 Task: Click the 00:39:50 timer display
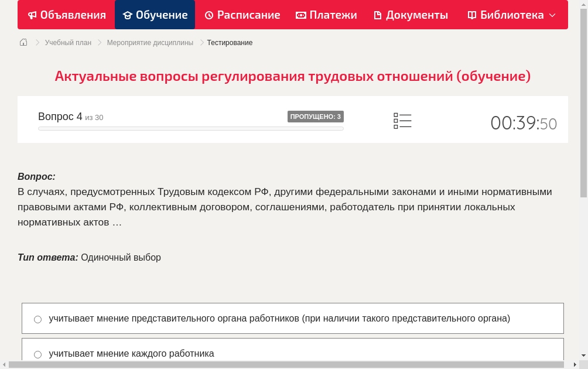tap(523, 123)
